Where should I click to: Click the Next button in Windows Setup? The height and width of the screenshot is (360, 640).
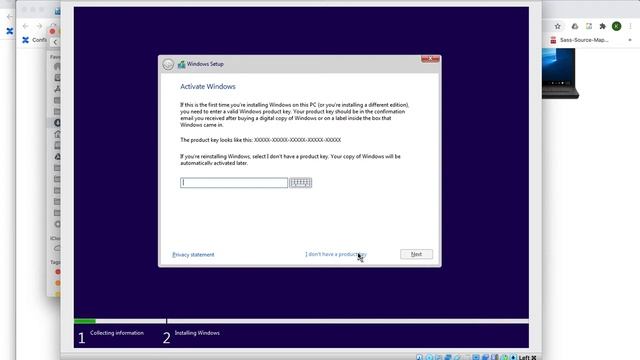(x=416, y=254)
